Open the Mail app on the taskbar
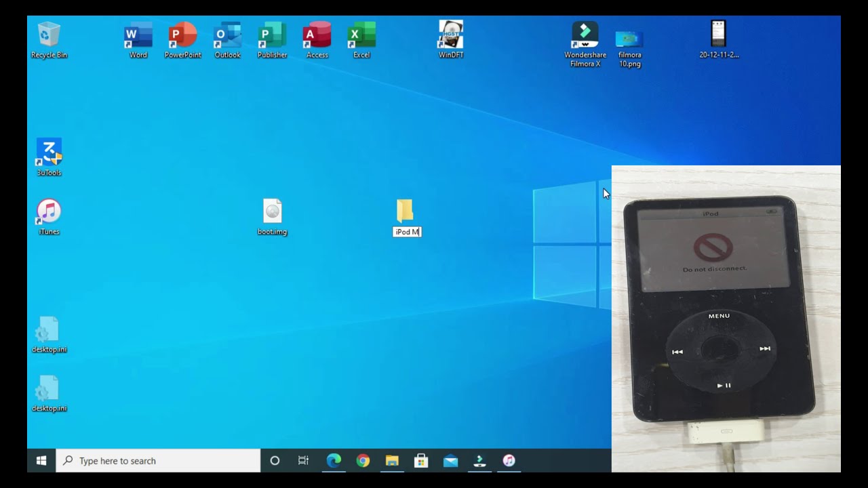 click(x=450, y=461)
